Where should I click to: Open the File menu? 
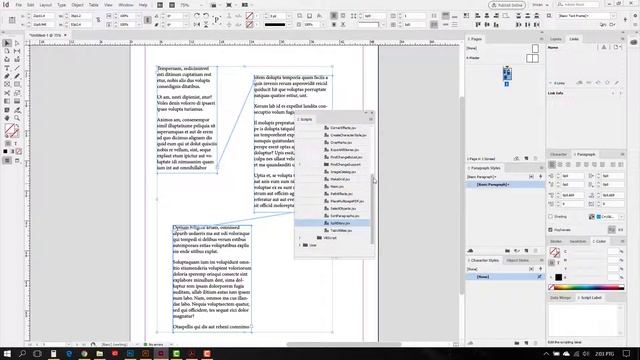tap(19, 5)
